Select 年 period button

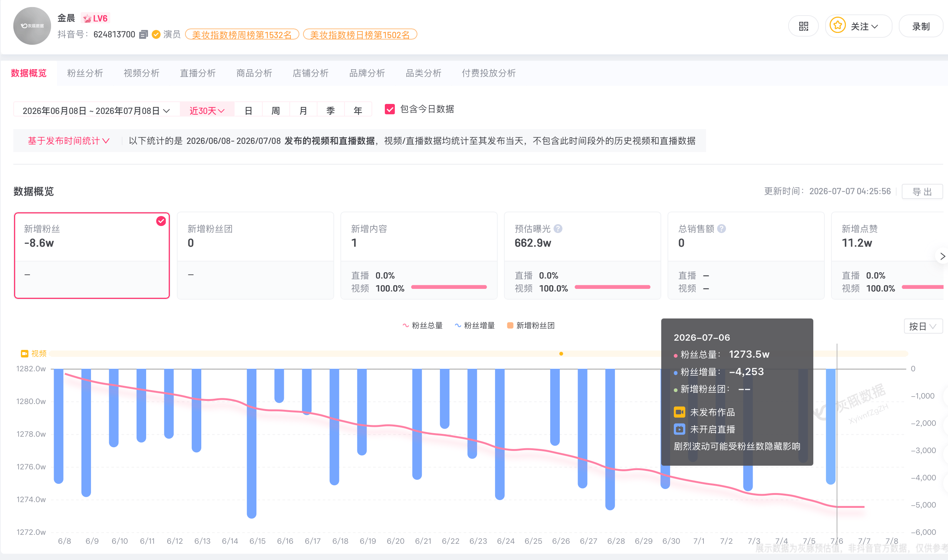[358, 111]
